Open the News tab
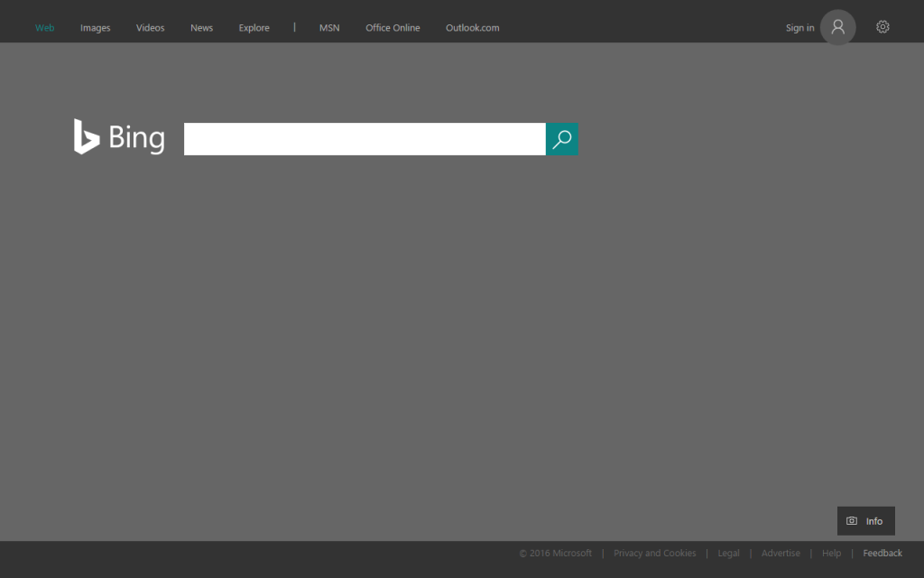This screenshot has height=578, width=924. [201, 28]
